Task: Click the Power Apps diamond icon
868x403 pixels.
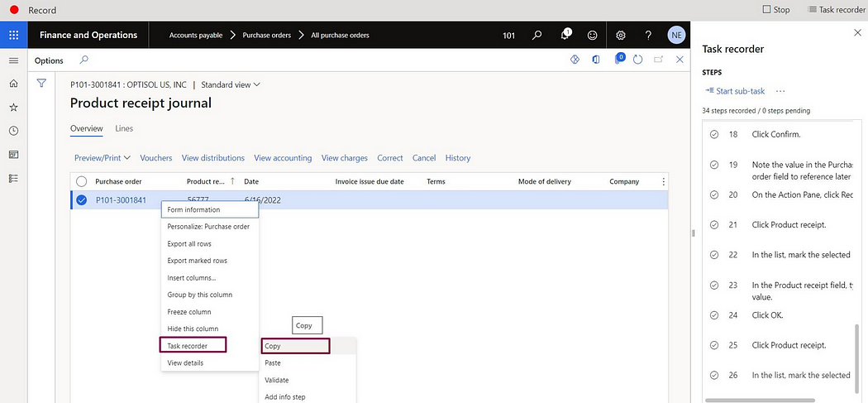Action: (575, 60)
